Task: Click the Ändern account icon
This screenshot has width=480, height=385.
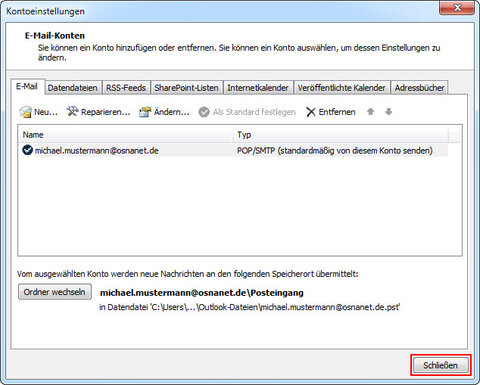Action: point(145,112)
